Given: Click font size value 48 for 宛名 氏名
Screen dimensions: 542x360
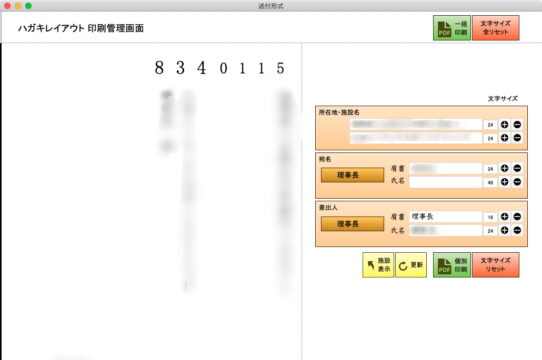Looking at the screenshot, I should [x=490, y=182].
